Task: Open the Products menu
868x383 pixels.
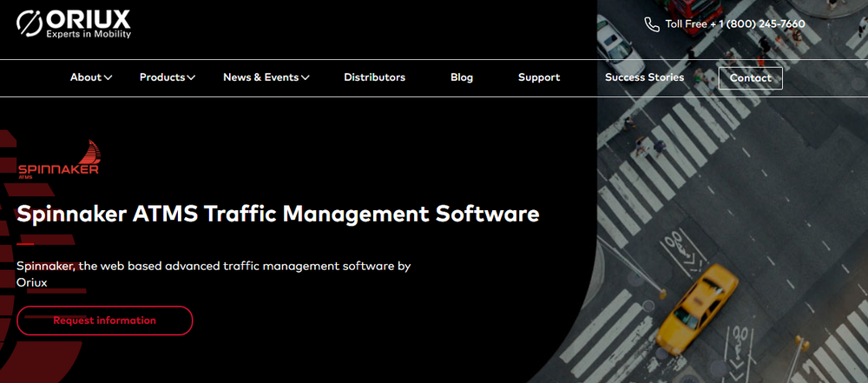Action: coord(162,77)
